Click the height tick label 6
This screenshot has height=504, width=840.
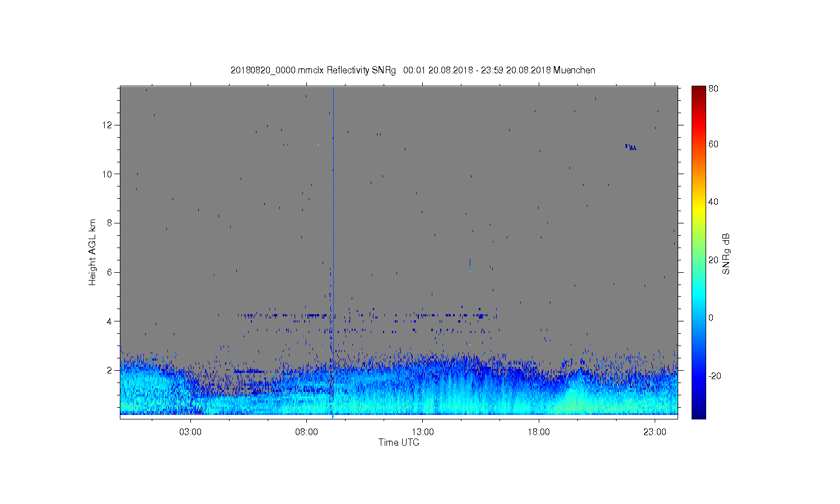tap(110, 272)
